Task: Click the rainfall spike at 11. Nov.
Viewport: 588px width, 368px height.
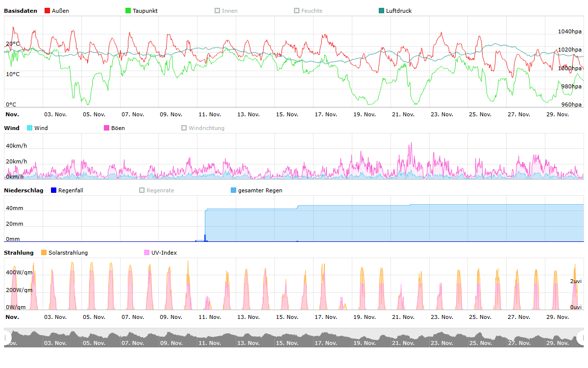Action: point(205,237)
